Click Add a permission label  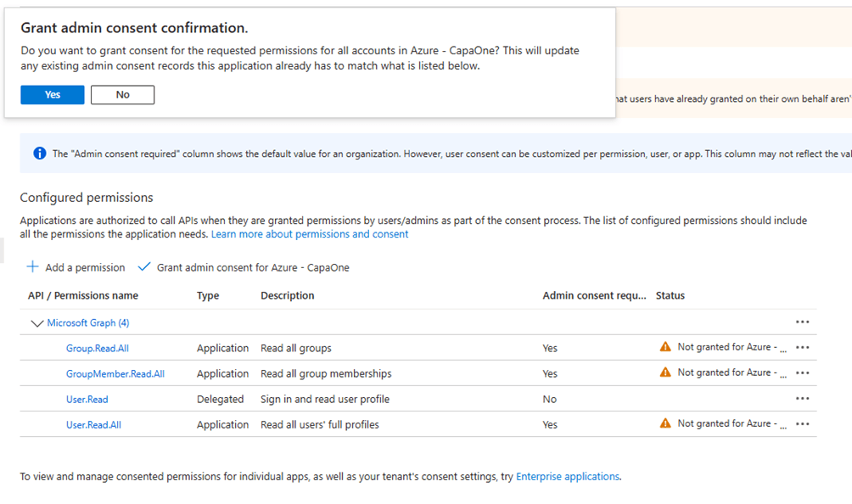[85, 267]
